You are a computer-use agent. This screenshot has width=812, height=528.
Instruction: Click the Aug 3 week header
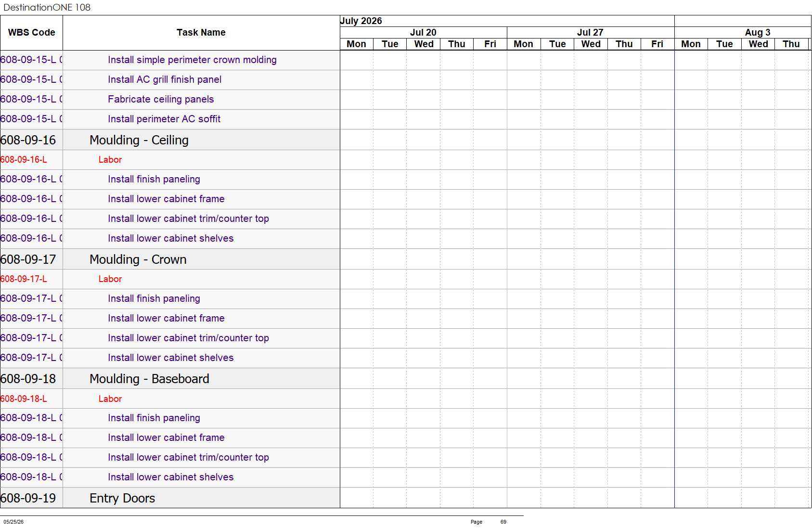coord(758,32)
